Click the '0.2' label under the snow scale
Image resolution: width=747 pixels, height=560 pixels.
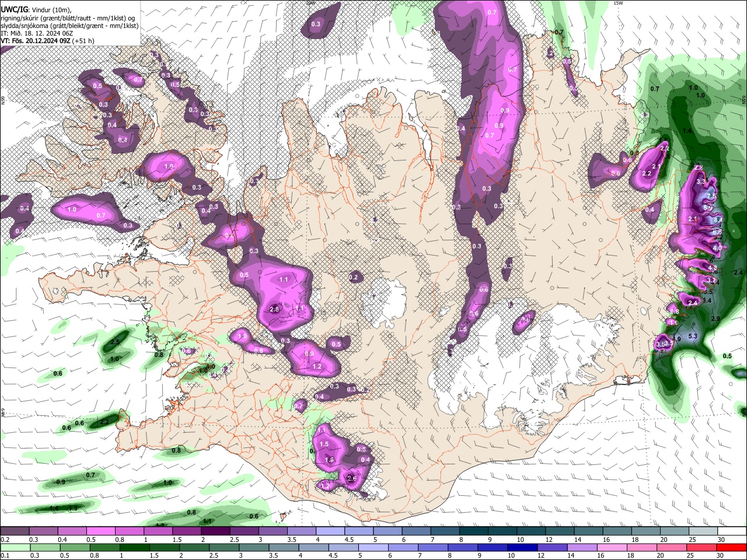(x=5, y=540)
